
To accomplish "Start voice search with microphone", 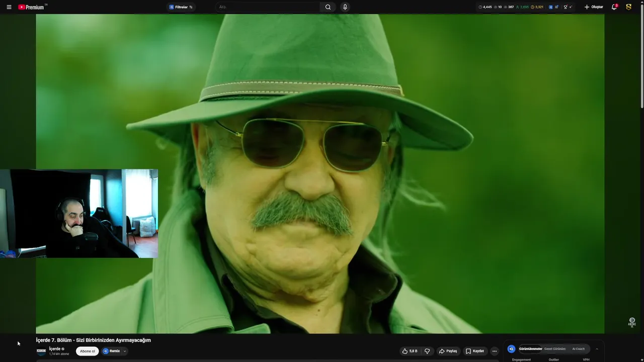I will coord(345,7).
